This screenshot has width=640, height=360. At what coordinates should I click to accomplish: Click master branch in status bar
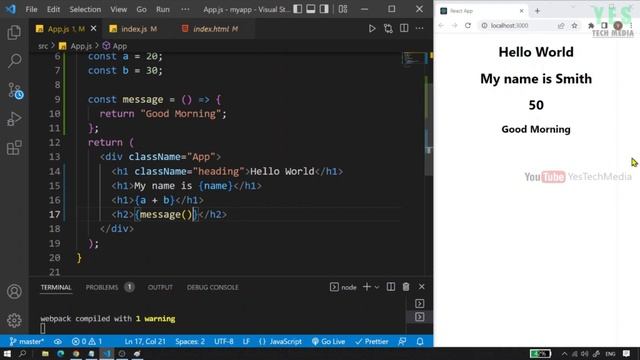pos(26,341)
